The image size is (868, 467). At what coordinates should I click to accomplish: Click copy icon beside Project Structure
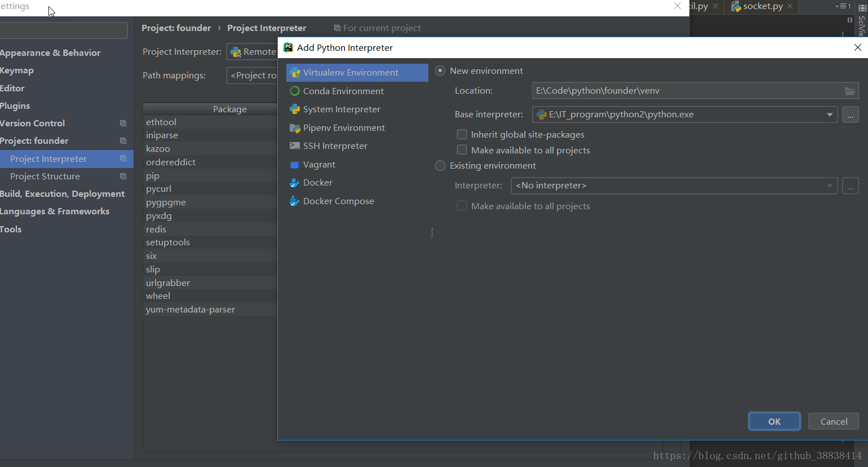(123, 176)
